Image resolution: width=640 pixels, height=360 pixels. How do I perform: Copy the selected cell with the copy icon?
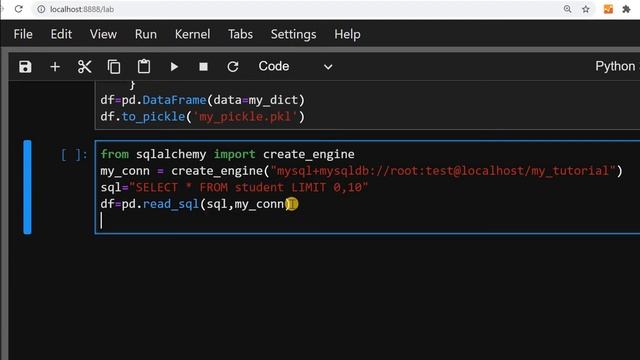pos(114,67)
